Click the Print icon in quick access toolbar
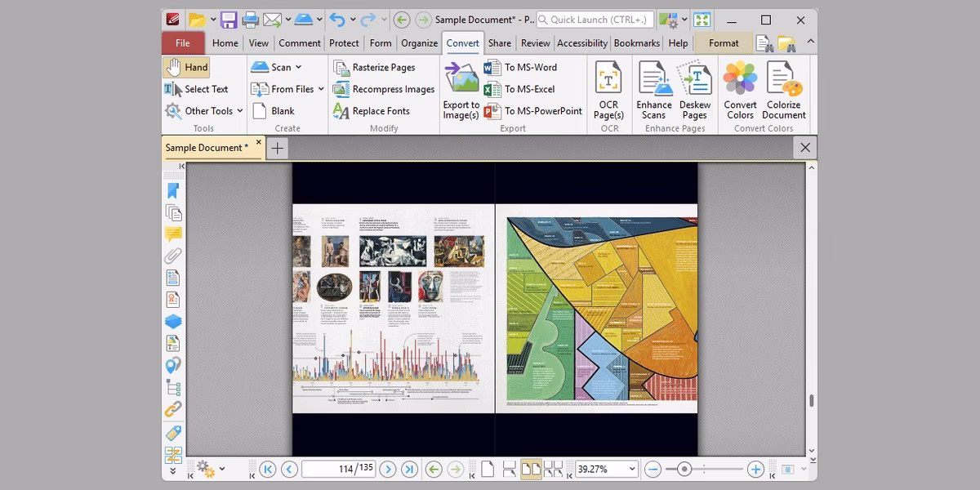This screenshot has width=980, height=490. [250, 20]
